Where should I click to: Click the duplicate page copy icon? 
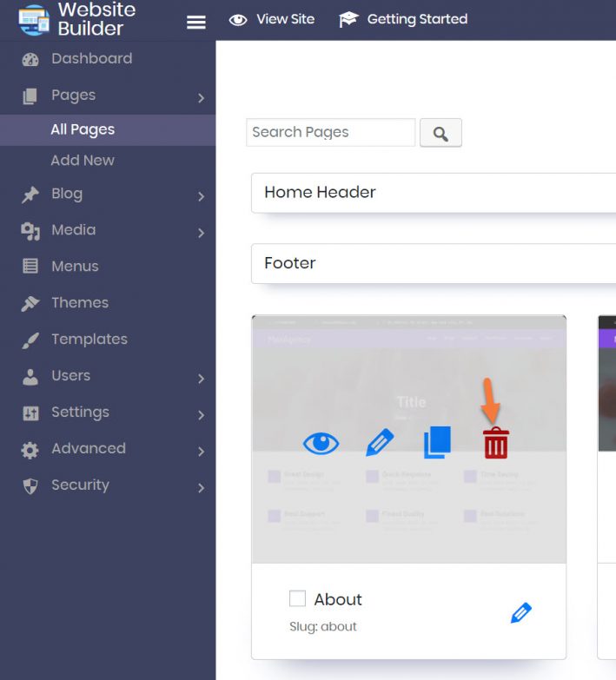click(437, 443)
